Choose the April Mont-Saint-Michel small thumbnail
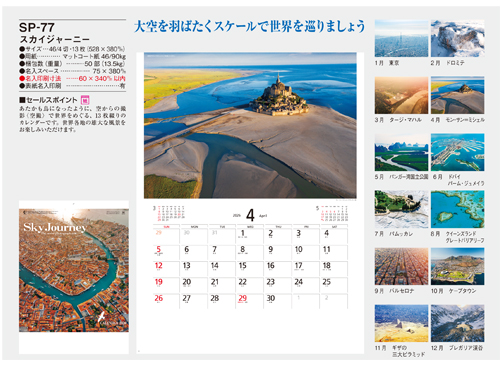Viewport: 502px width, 369px height. click(x=457, y=95)
